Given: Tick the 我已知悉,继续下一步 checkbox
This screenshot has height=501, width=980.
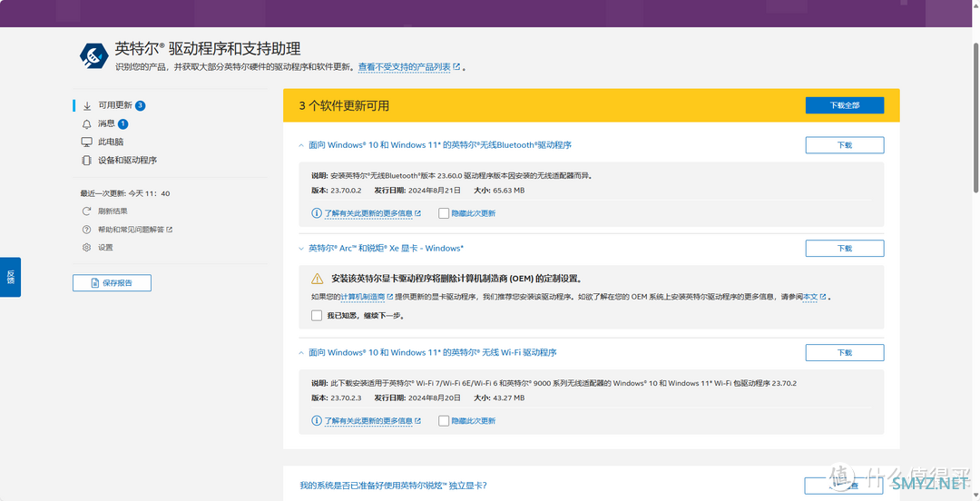Looking at the screenshot, I should pos(317,316).
